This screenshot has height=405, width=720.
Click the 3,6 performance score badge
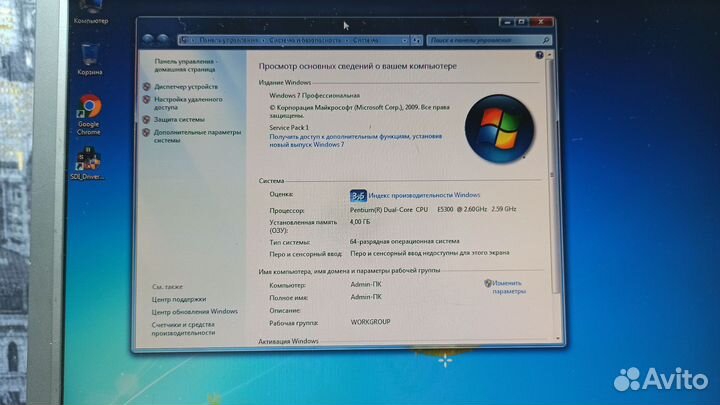pos(358,195)
